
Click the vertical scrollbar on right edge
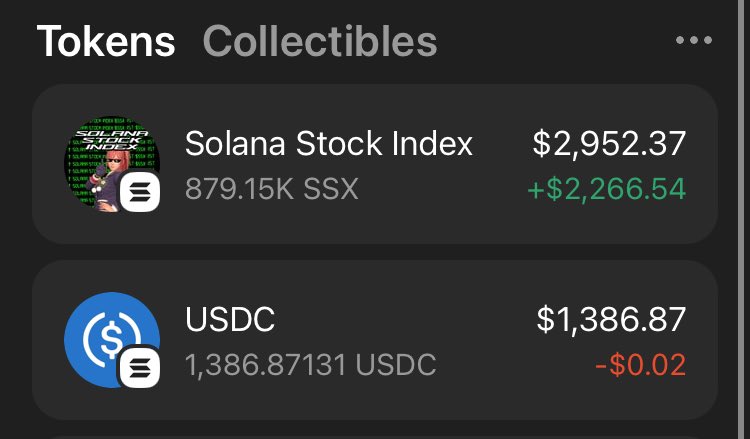[x=741, y=220]
